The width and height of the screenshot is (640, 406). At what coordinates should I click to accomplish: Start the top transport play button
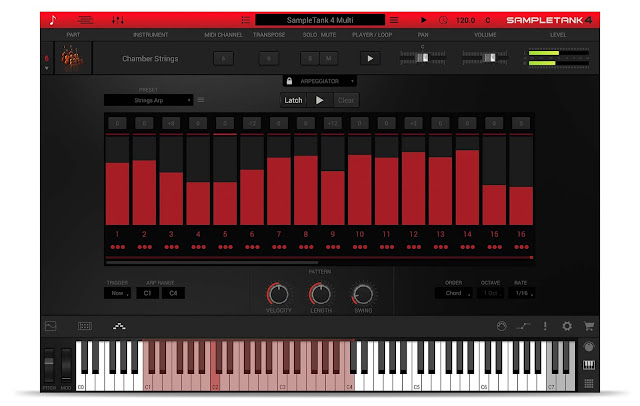[424, 20]
